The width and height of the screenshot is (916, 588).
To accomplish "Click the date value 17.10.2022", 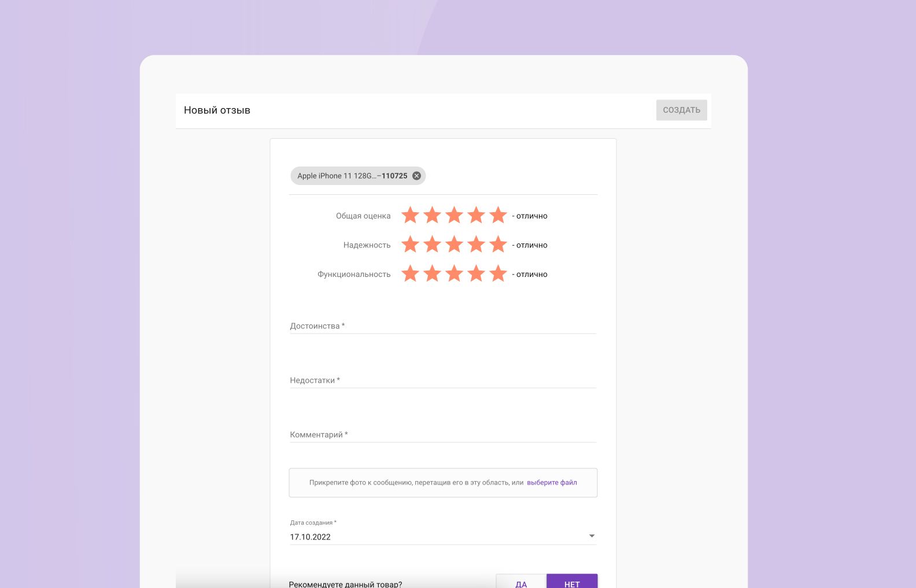I will (311, 537).
